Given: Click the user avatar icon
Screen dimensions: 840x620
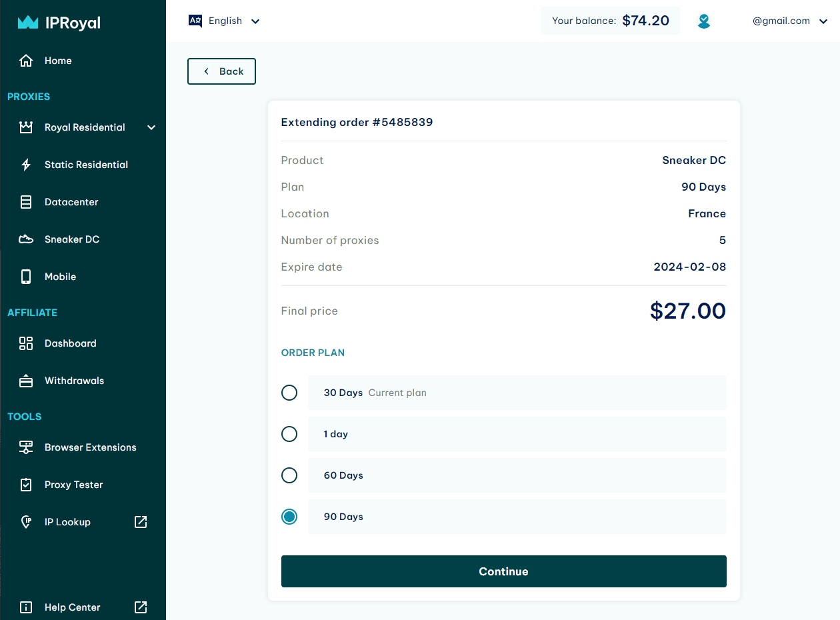Looking at the screenshot, I should coord(704,21).
